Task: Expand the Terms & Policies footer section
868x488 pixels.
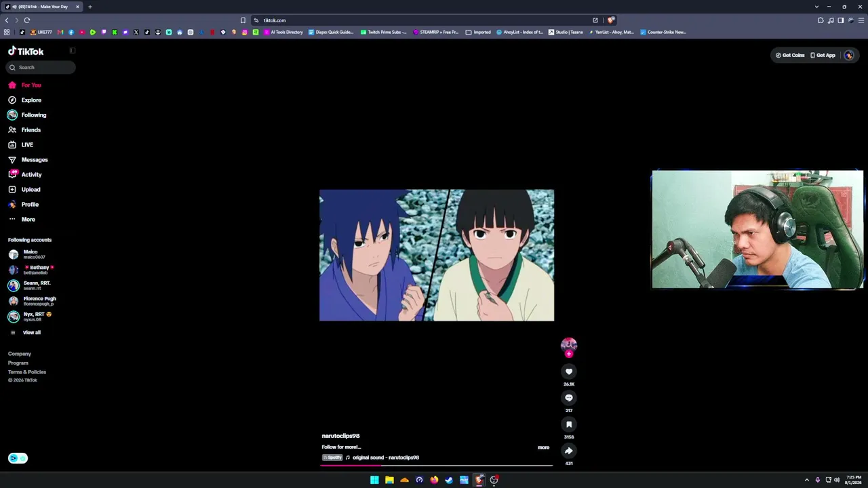Action: pos(27,372)
